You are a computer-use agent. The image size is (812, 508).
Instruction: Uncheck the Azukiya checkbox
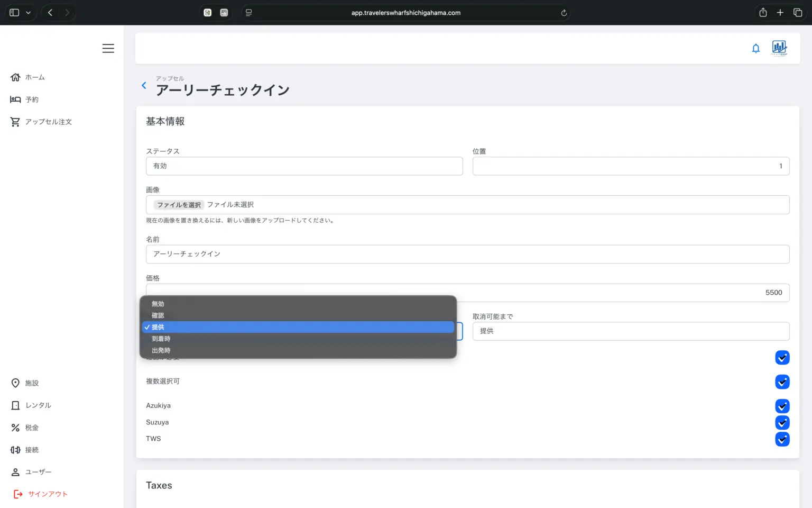(x=782, y=406)
